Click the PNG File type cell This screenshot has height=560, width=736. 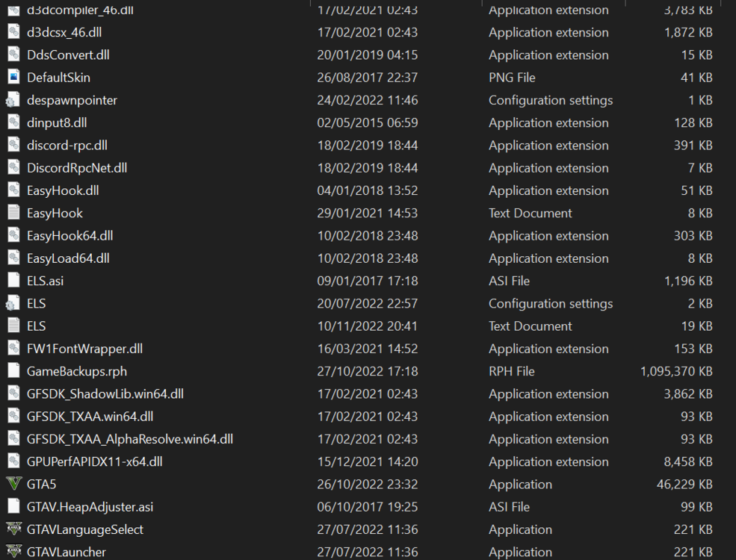point(512,78)
